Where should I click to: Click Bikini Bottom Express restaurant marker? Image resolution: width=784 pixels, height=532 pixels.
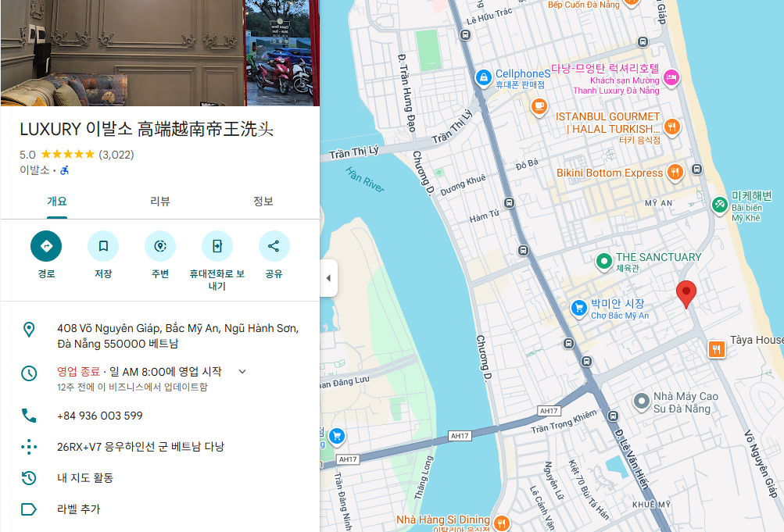pos(675,173)
